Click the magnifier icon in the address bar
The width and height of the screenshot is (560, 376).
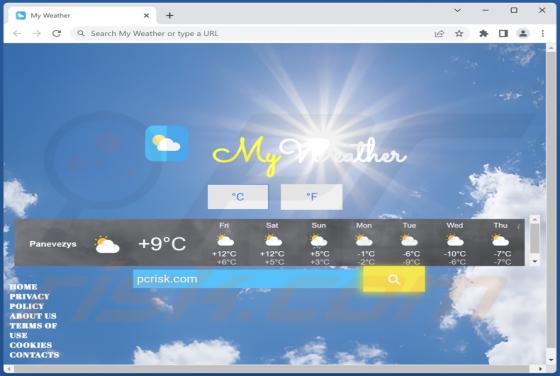coord(81,33)
